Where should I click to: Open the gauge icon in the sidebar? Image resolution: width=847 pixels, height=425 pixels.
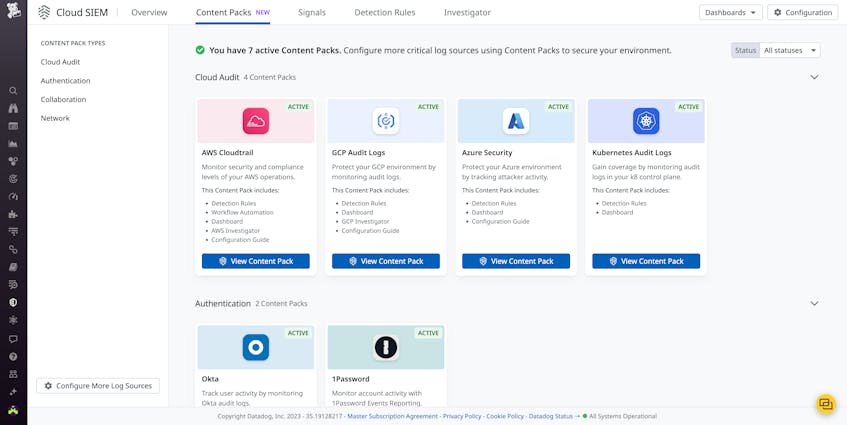tap(13, 197)
